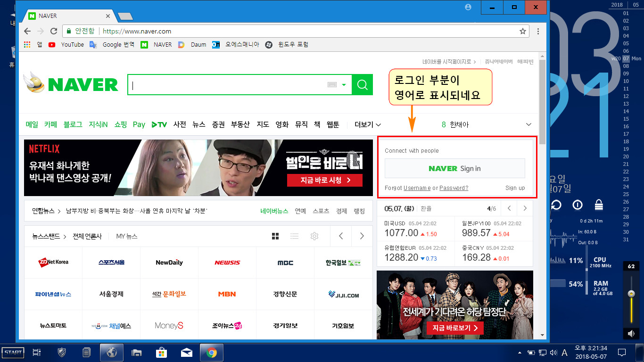Screen dimensions: 644x362
Task: Select the MY뉴스 tab
Action: (127, 236)
